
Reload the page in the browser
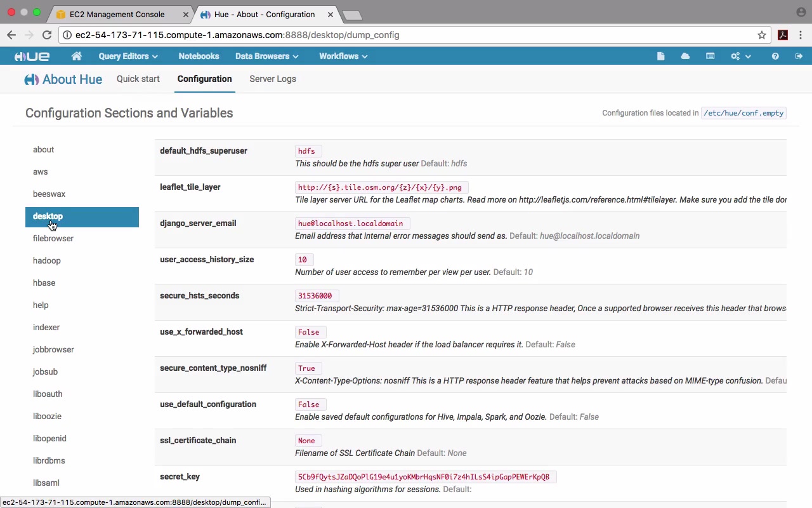point(47,36)
